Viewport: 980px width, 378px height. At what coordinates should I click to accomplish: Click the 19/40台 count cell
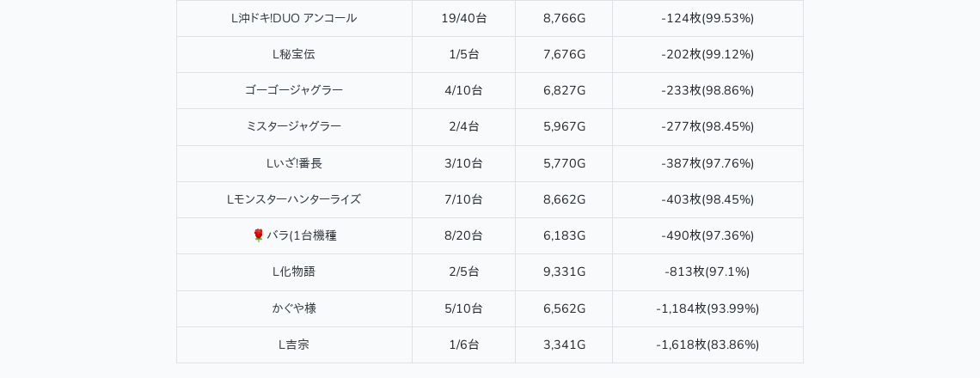pyautogui.click(x=463, y=18)
